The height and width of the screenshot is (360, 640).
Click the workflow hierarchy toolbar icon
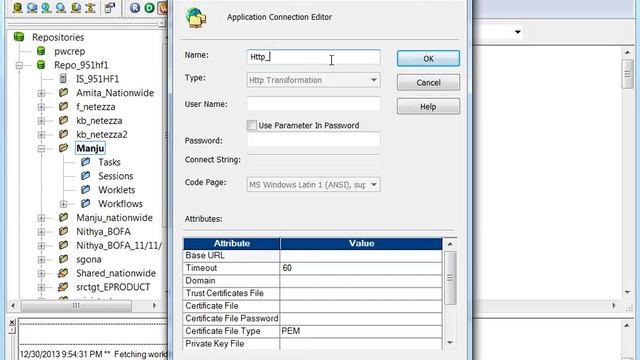click(91, 7)
